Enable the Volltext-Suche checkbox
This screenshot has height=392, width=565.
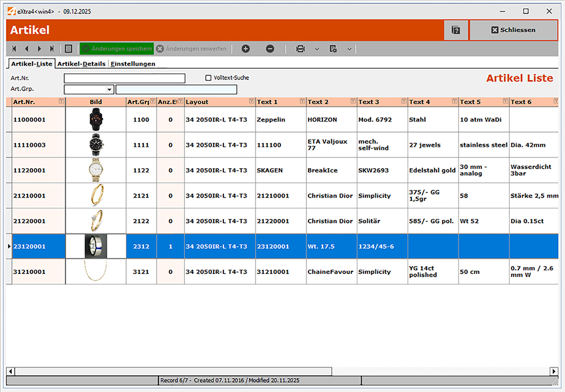click(x=209, y=78)
